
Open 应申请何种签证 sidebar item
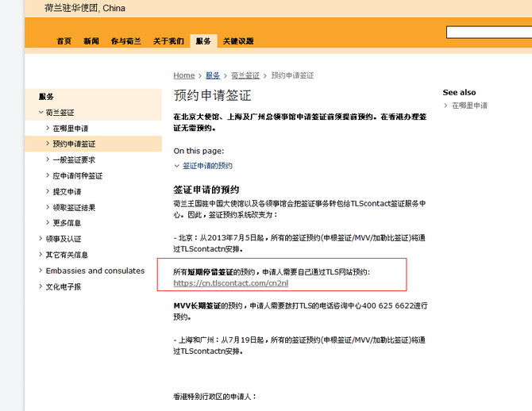[x=77, y=175]
